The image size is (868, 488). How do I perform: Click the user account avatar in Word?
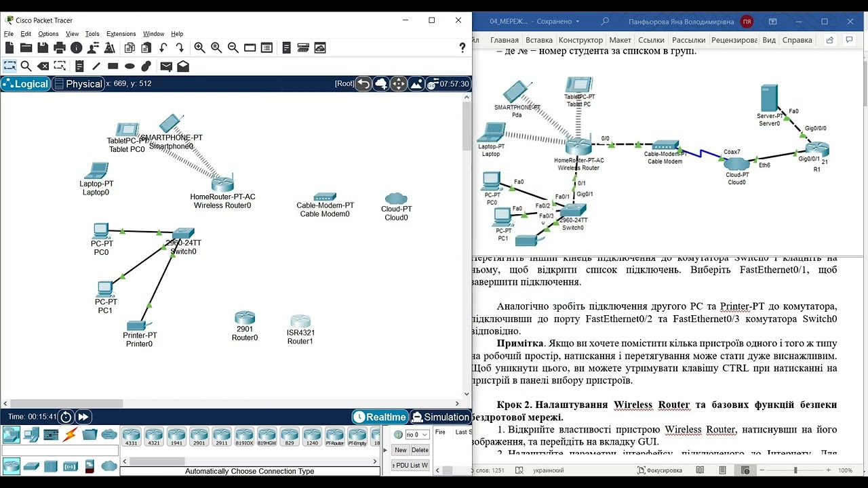pyautogui.click(x=747, y=22)
